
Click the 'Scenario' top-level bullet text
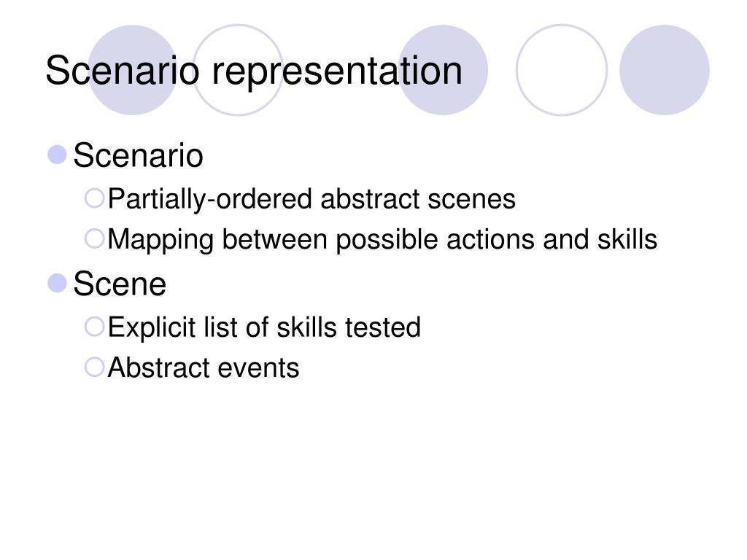point(138,155)
